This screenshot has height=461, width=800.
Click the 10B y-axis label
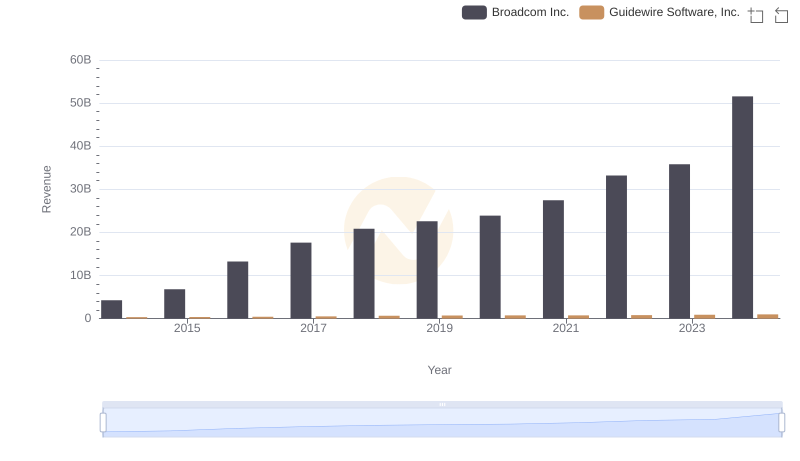(81, 275)
